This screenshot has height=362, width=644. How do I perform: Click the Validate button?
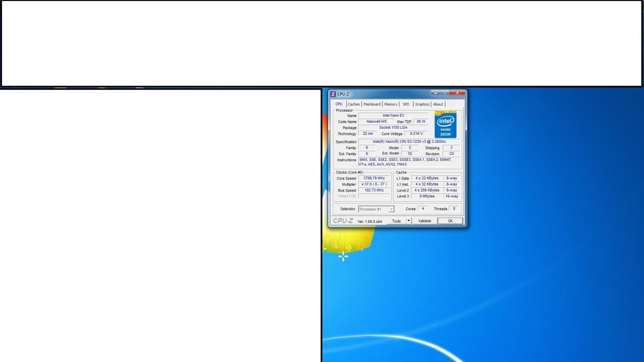click(x=425, y=221)
